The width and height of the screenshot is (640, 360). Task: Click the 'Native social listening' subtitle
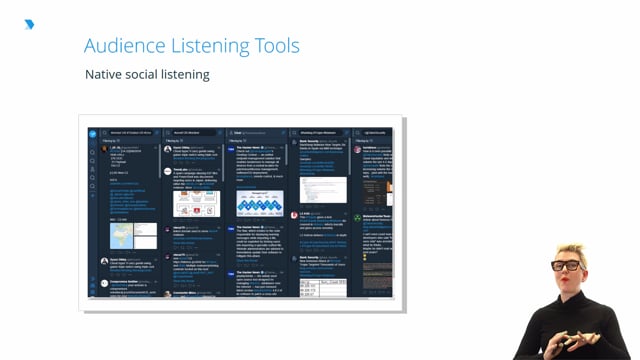tap(147, 75)
